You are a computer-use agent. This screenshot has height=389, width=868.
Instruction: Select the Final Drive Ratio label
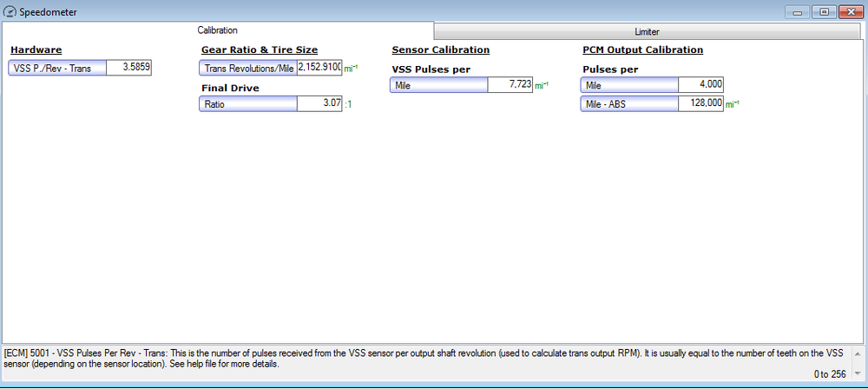coord(248,103)
